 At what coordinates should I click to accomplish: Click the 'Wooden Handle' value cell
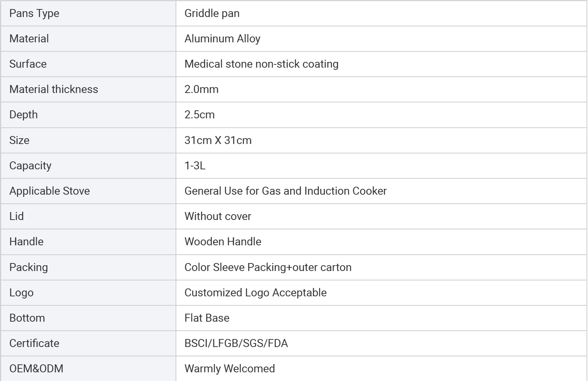[381, 242]
